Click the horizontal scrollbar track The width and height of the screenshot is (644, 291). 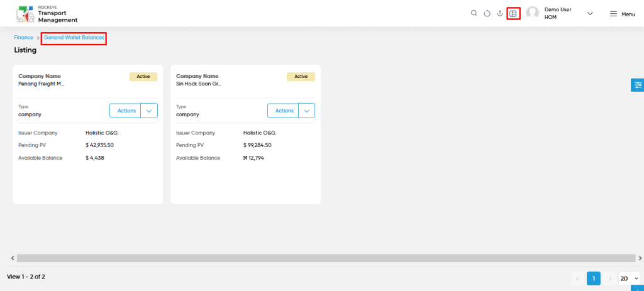pos(326,258)
